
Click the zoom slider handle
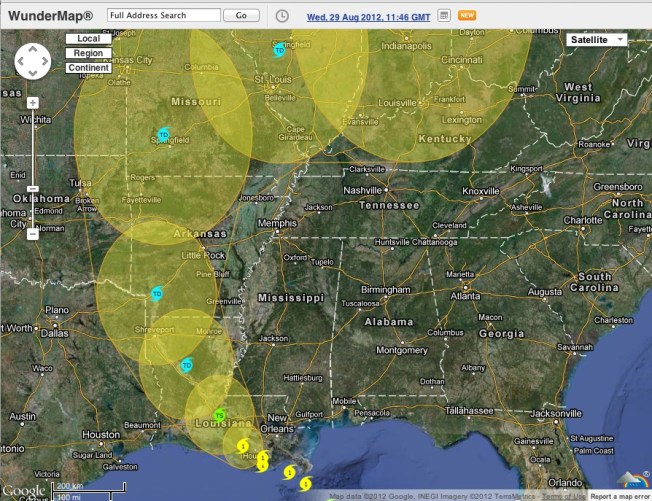(33, 188)
